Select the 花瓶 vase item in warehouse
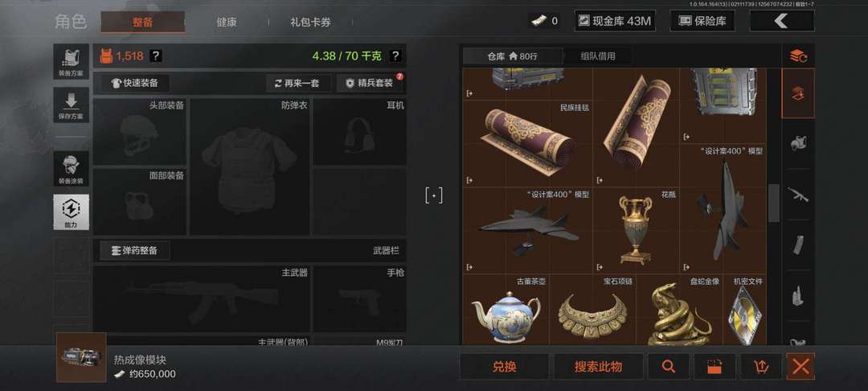This screenshot has width=868, height=391. click(636, 230)
